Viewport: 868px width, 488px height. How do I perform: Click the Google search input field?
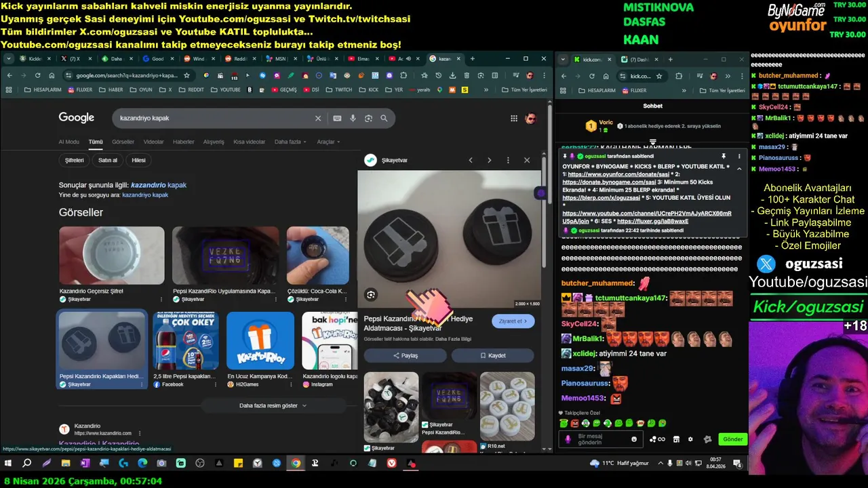pyautogui.click(x=215, y=118)
